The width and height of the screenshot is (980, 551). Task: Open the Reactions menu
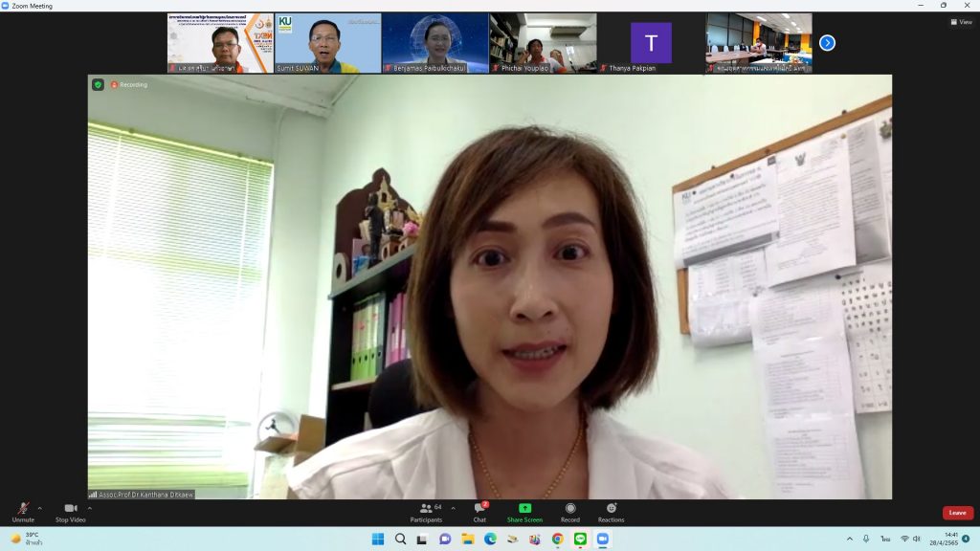pyautogui.click(x=611, y=511)
